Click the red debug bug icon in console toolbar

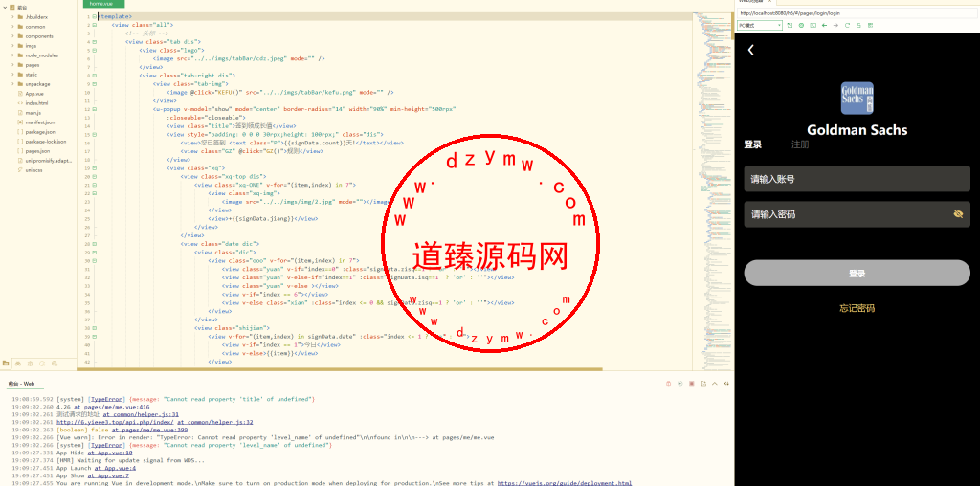[668, 383]
